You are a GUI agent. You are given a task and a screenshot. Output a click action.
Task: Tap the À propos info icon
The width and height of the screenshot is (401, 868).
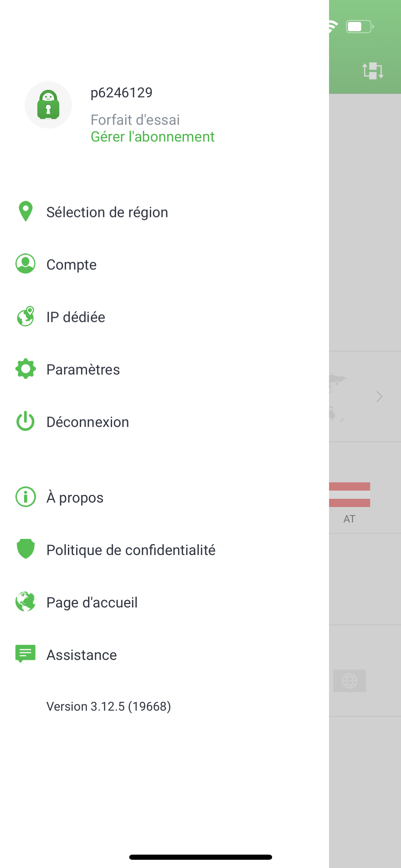click(x=26, y=497)
